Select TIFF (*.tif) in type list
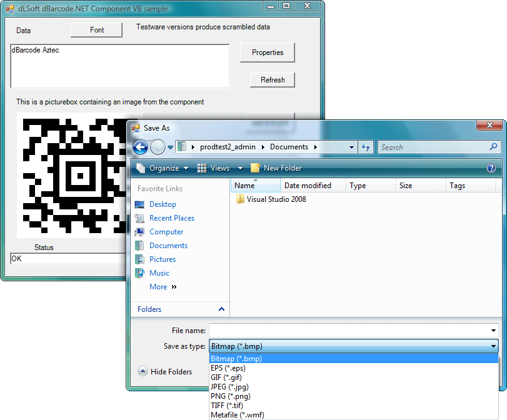This screenshot has height=420, width=507. click(x=353, y=406)
